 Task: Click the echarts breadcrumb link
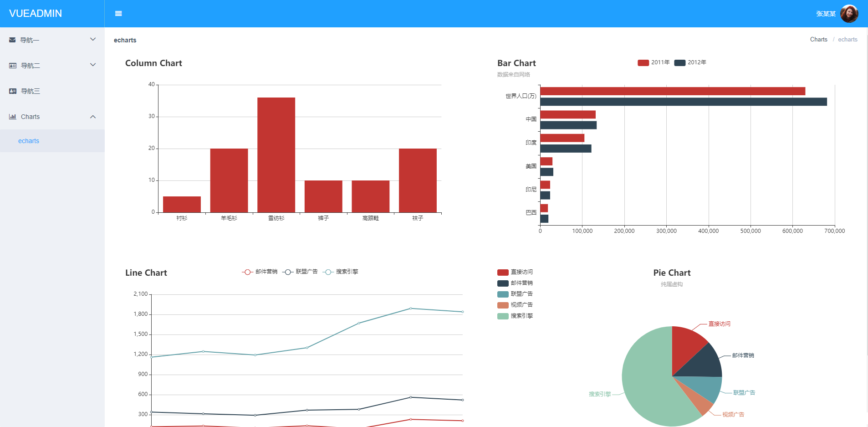click(848, 39)
